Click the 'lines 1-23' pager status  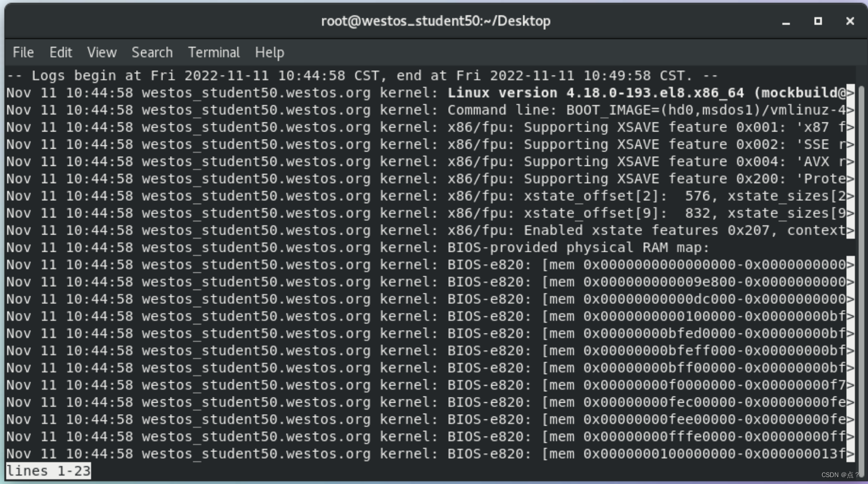(x=49, y=471)
